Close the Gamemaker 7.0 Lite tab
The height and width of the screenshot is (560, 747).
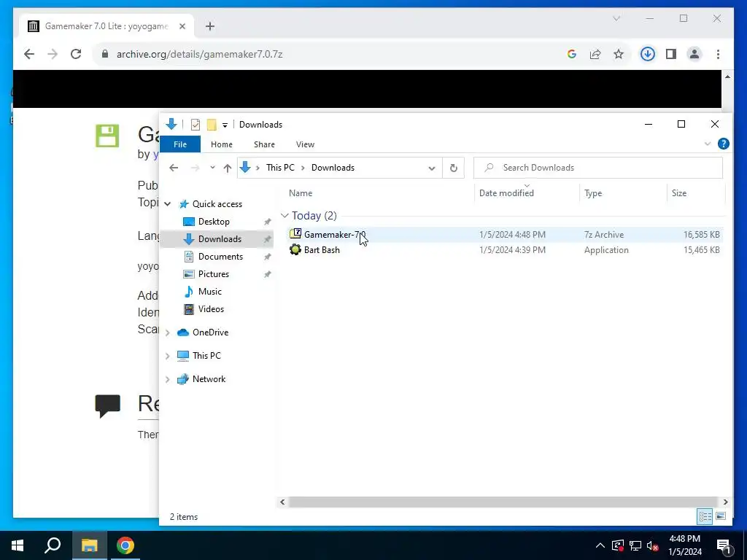[x=182, y=27]
